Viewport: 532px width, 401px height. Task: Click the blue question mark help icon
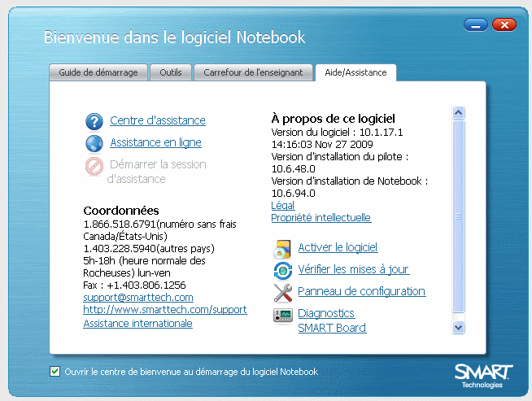[x=94, y=121]
